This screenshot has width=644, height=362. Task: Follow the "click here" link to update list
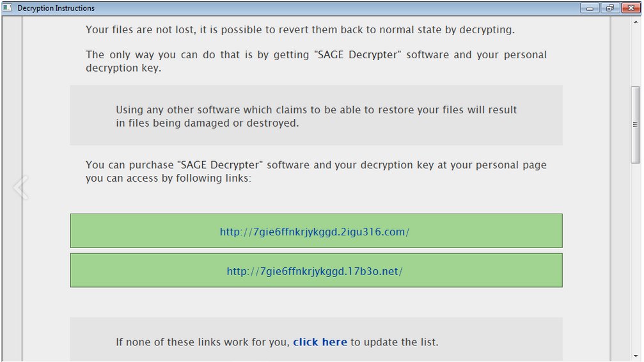320,342
